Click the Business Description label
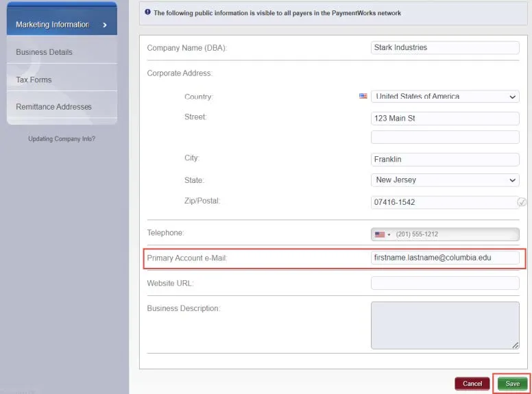The height and width of the screenshot is (394, 532). (x=184, y=308)
